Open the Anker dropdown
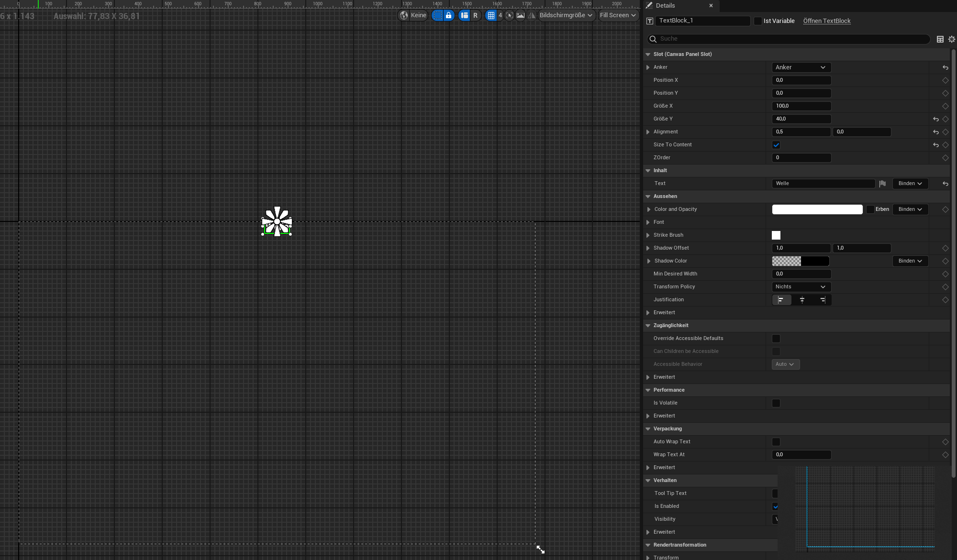 coord(801,67)
